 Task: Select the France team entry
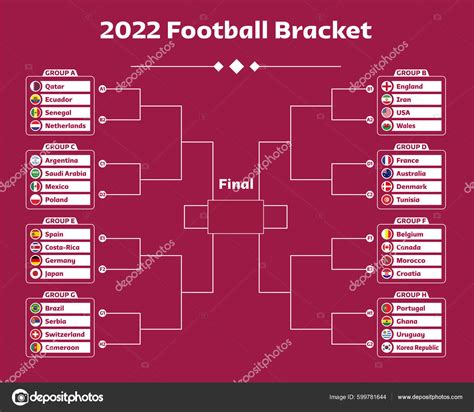coord(411,160)
